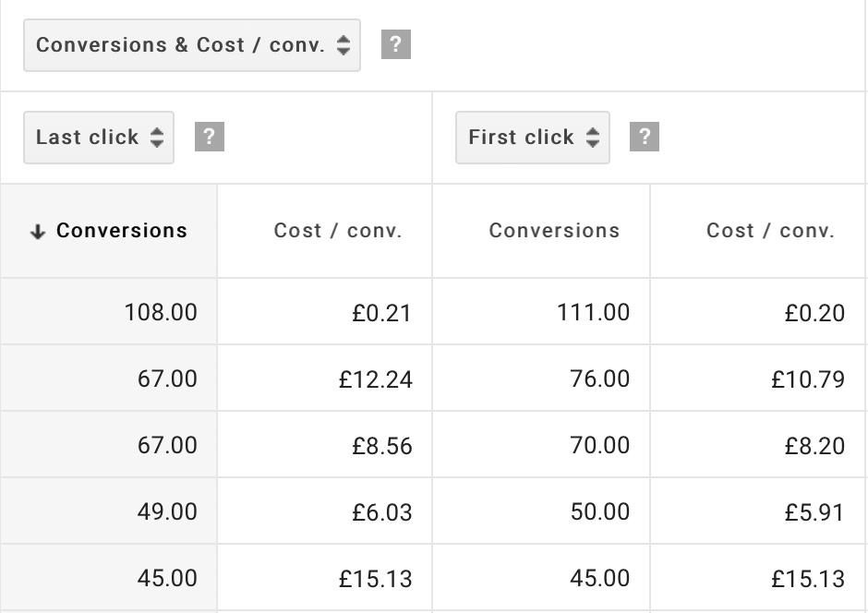Select the £8.56 cost cell

[381, 446]
